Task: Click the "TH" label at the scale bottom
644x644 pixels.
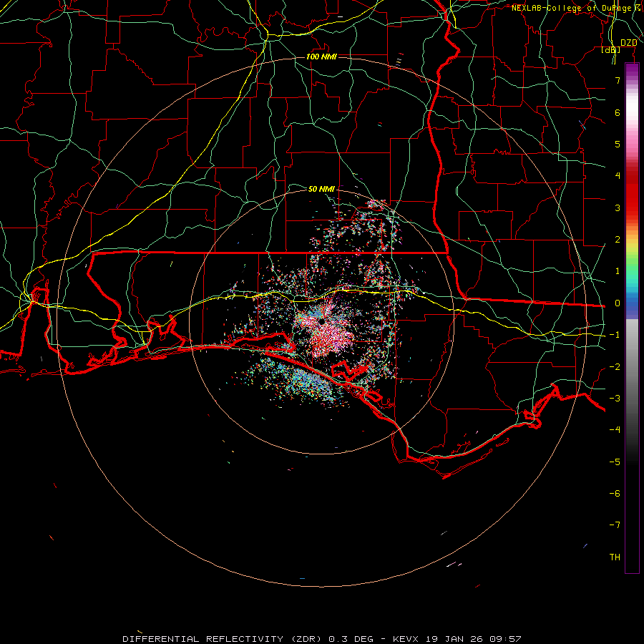Action: point(615,557)
